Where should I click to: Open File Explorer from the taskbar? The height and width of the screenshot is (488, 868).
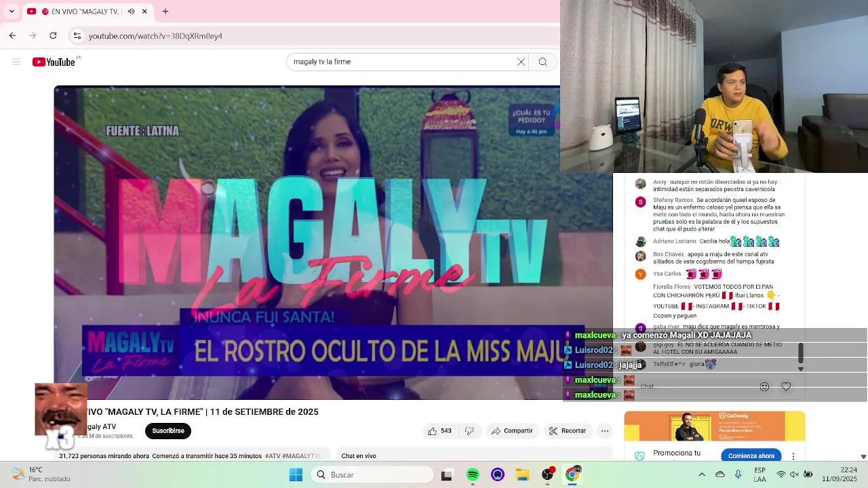tap(522, 475)
